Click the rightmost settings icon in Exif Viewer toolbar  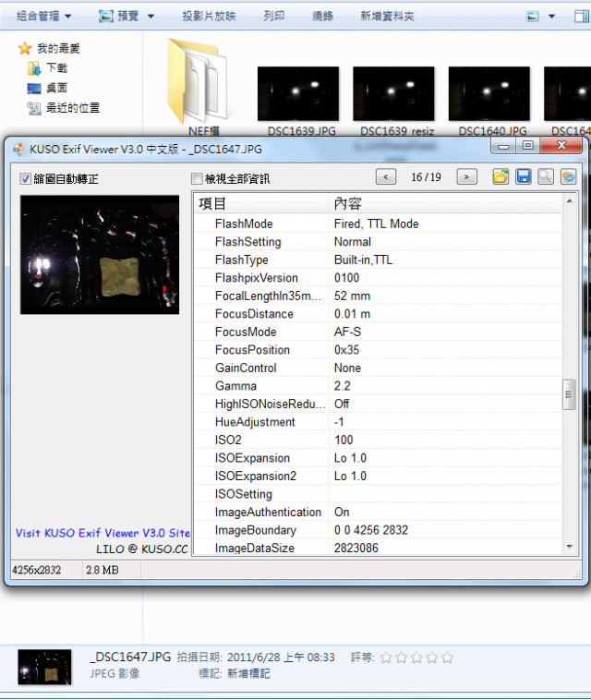coord(568,176)
